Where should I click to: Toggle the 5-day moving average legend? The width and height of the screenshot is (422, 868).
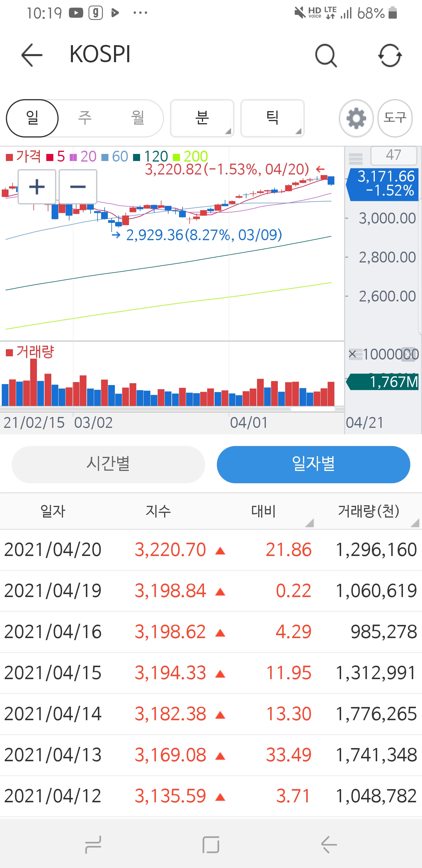56,157
